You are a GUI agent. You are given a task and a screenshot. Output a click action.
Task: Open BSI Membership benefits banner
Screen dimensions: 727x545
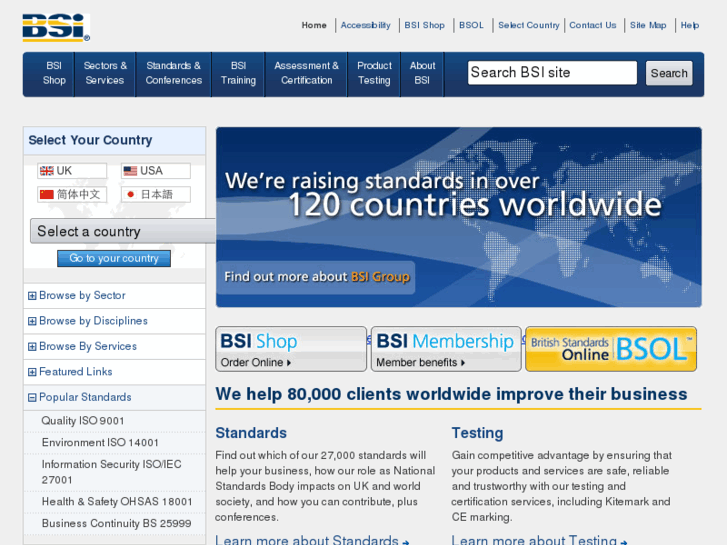coord(446,349)
